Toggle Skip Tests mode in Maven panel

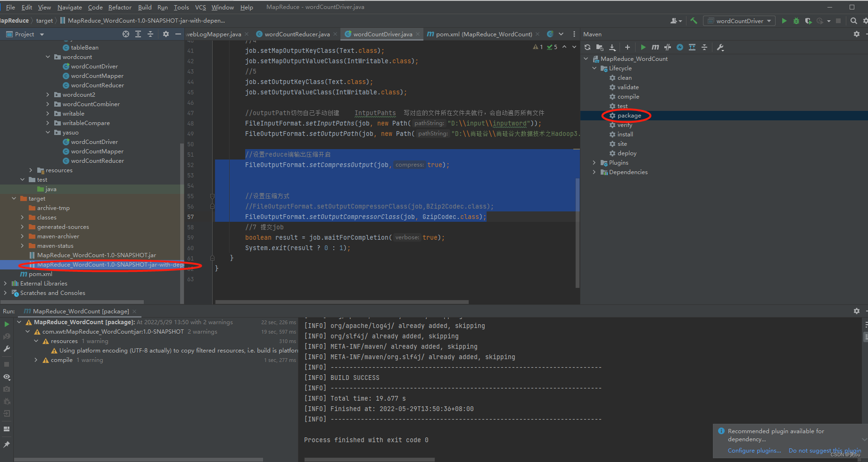[x=667, y=47]
